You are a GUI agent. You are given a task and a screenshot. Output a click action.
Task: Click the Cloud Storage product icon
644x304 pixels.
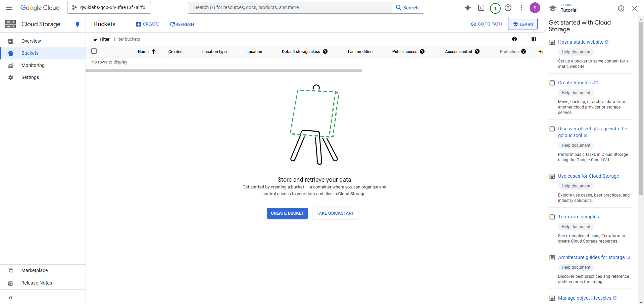(x=11, y=24)
